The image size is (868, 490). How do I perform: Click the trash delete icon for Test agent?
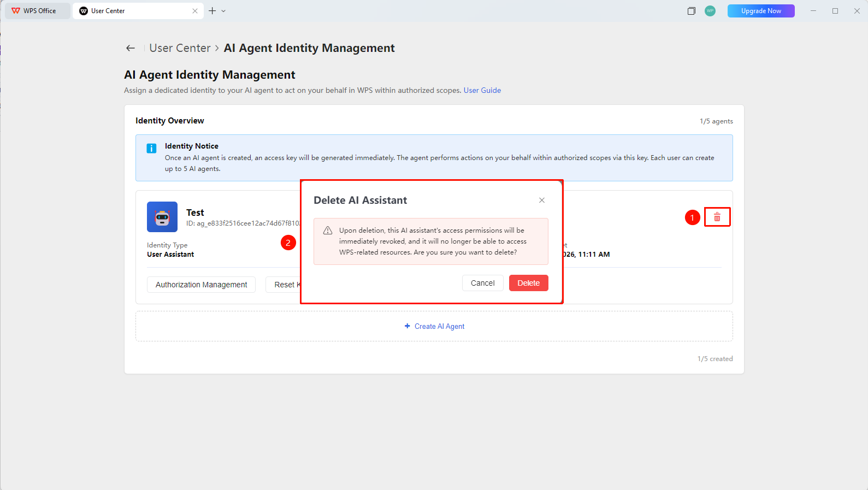717,217
